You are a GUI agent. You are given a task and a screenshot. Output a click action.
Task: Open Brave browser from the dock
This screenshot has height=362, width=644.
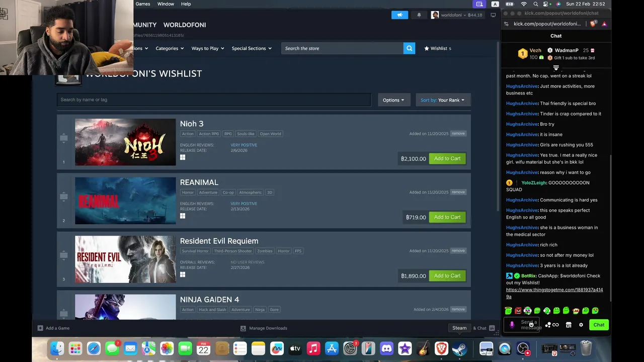441,348
